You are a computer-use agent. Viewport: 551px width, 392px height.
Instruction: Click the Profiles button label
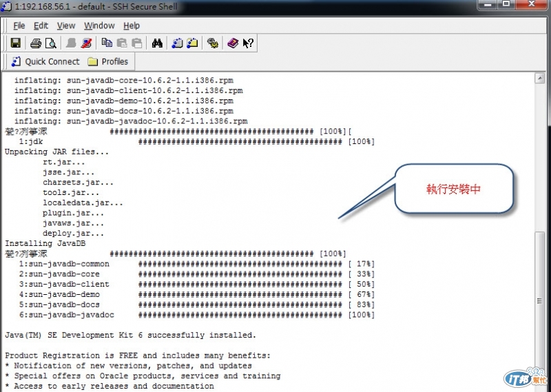coord(114,61)
